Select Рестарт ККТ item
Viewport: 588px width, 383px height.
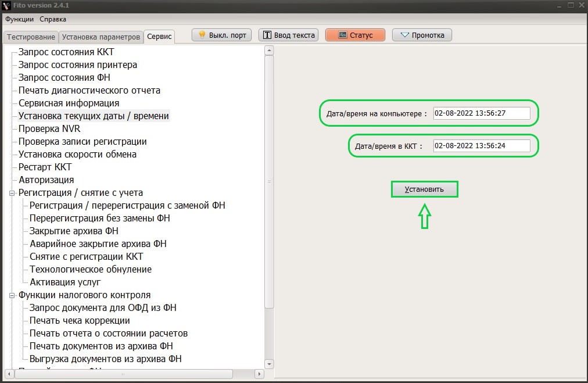pyautogui.click(x=45, y=167)
